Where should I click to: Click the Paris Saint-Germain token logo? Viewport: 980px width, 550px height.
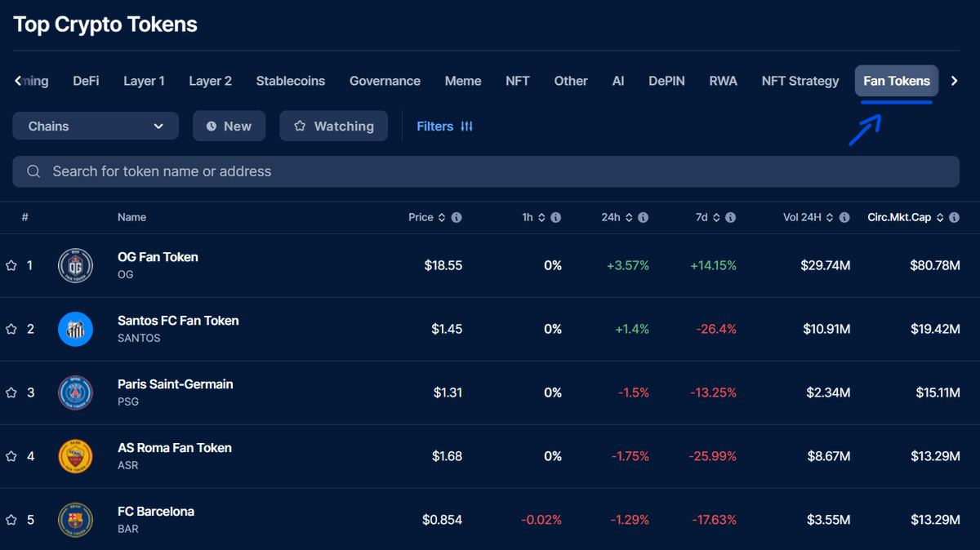75,393
